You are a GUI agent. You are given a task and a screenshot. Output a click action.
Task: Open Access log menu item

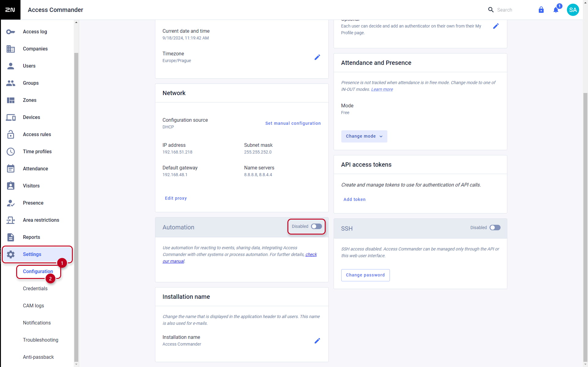coord(37,32)
